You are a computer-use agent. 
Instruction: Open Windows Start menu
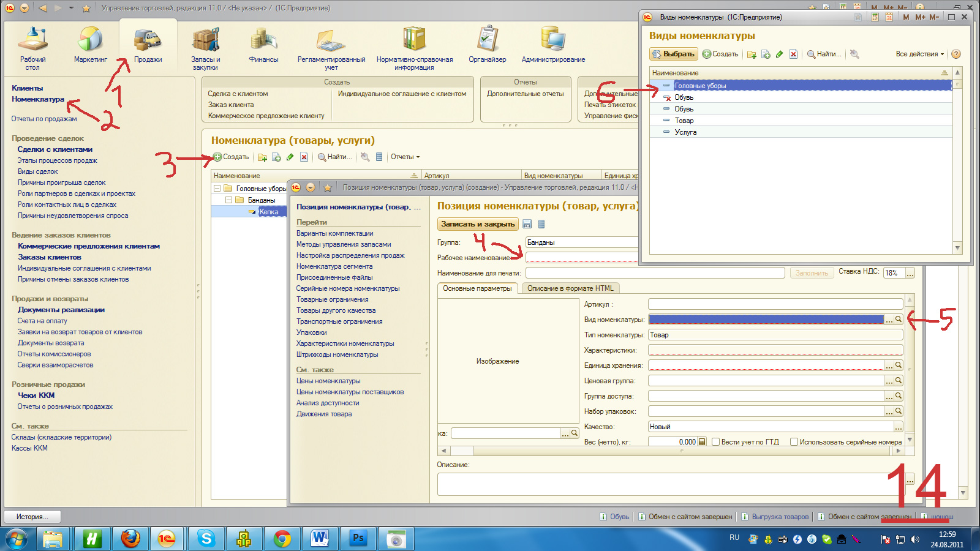click(17, 539)
